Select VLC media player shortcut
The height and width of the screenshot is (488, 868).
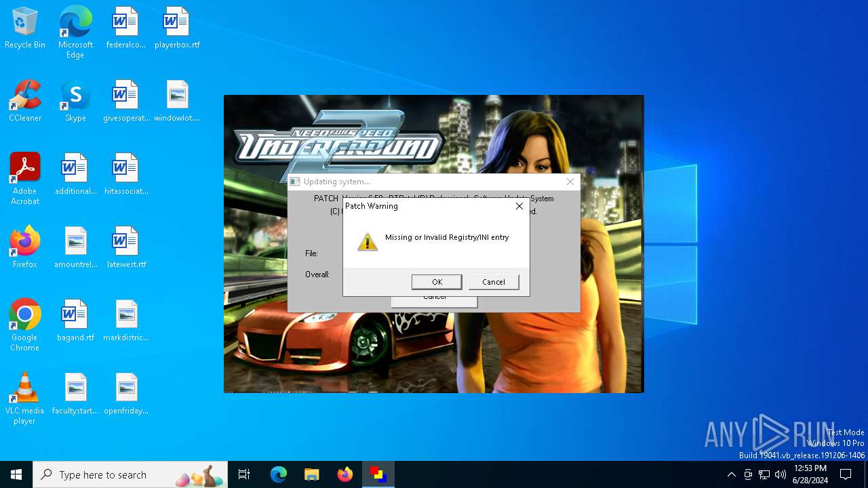coord(25,399)
